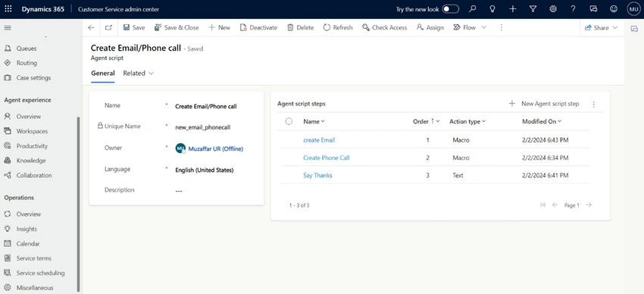The height and width of the screenshot is (294, 644).
Task: Click Check Access
Action: click(x=385, y=27)
